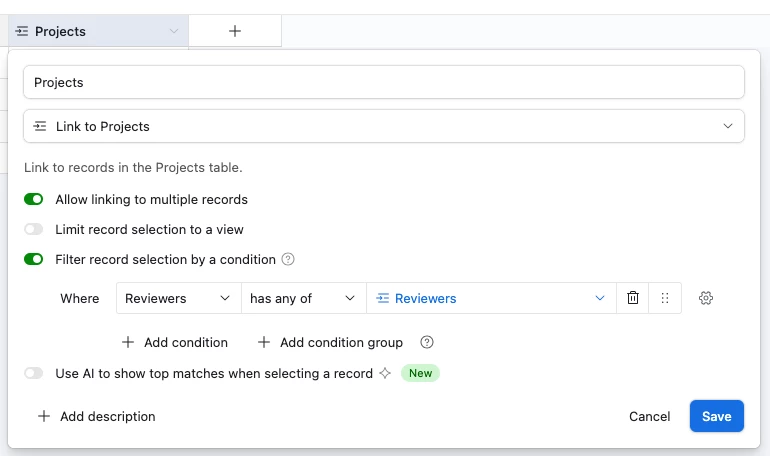
Task: Disable Allow linking to multiple records
Action: 34,199
